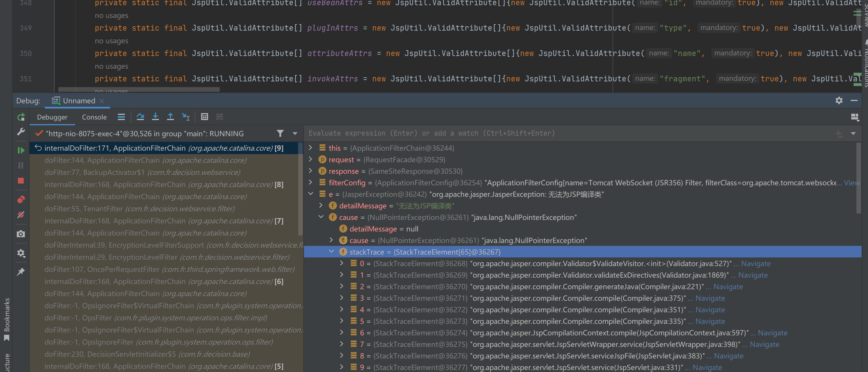868x372 pixels.
Task: Collapse the 'e' JasperException node
Action: [311, 194]
